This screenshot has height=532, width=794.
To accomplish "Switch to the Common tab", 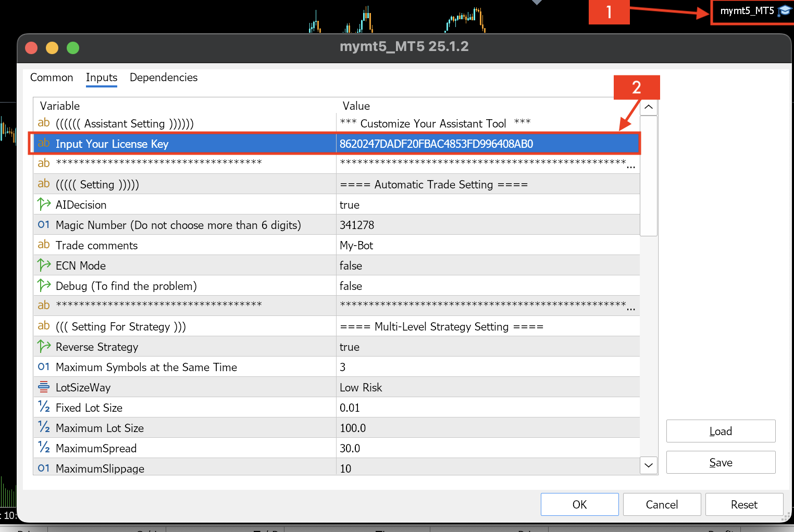I will (x=52, y=78).
